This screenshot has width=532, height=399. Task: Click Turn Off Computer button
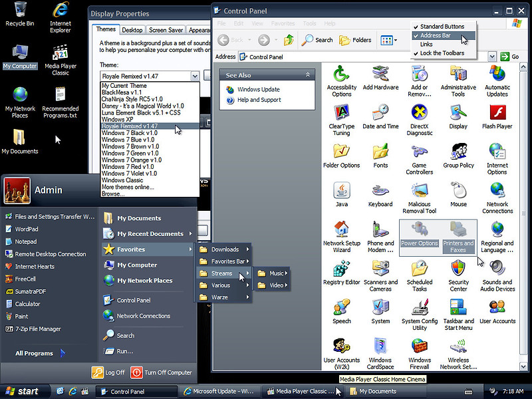[x=162, y=372]
